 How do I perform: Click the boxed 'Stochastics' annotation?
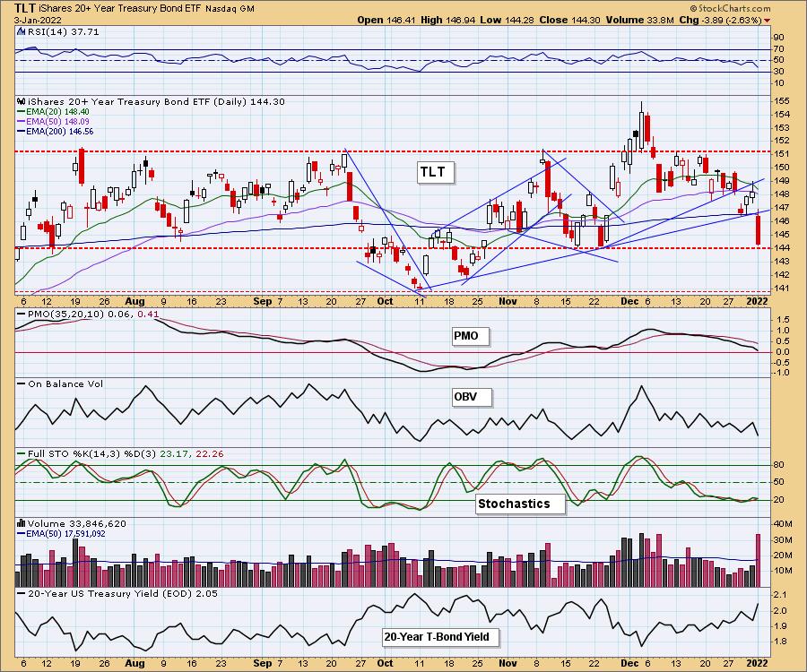click(x=519, y=504)
